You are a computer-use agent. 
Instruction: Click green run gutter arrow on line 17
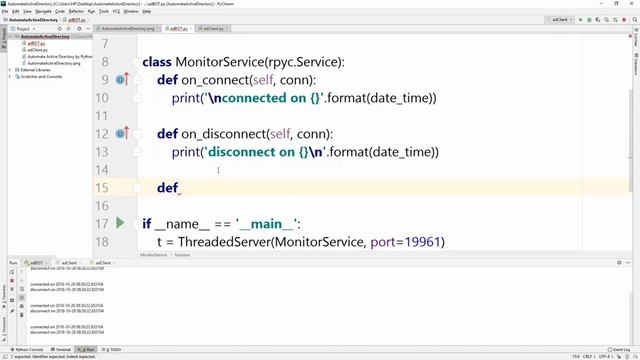pyautogui.click(x=120, y=223)
